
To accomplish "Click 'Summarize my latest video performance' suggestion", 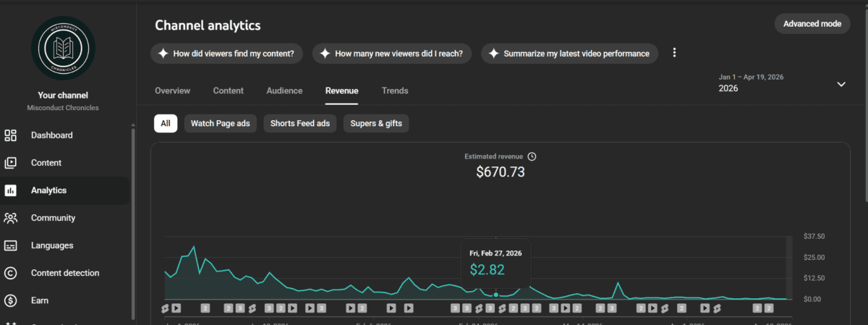I will click(569, 54).
